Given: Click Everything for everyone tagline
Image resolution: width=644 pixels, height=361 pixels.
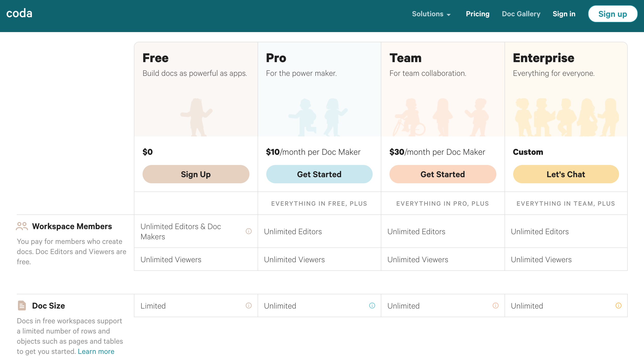Looking at the screenshot, I should pyautogui.click(x=554, y=73).
